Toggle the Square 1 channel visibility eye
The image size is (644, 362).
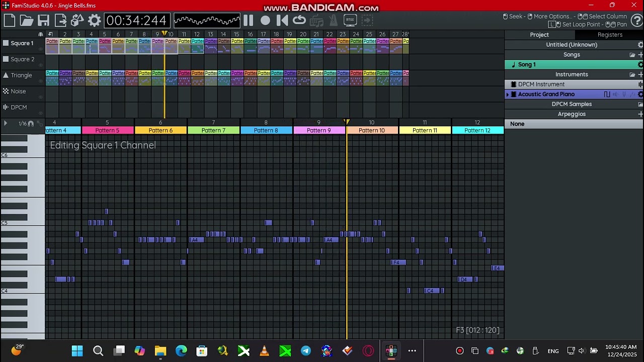(41, 49)
